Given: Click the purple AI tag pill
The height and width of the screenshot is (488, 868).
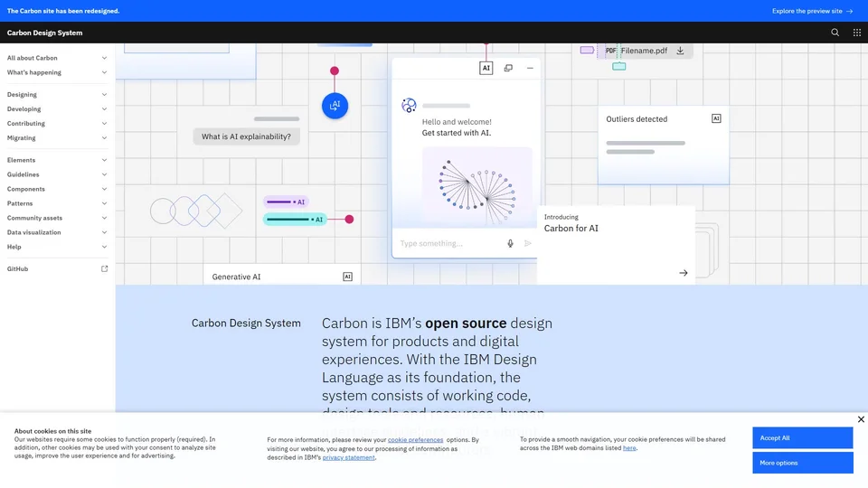Looking at the screenshot, I should tap(287, 202).
